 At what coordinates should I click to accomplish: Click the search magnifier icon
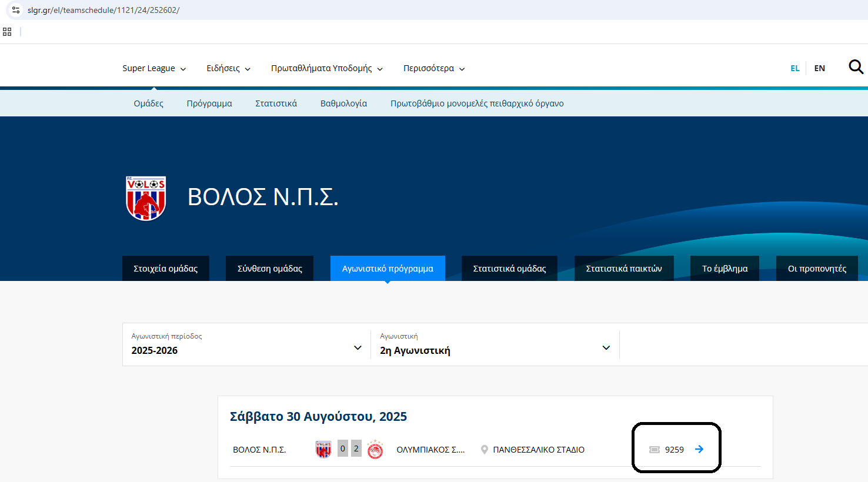856,67
